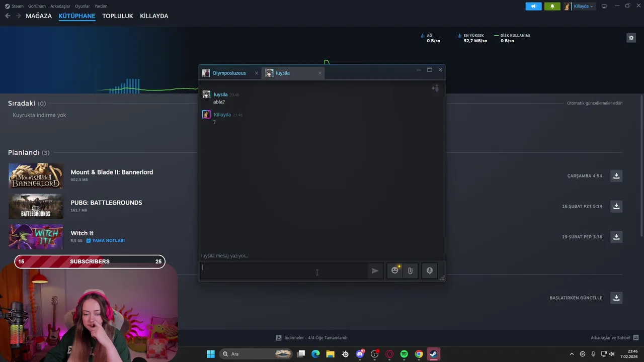The height and width of the screenshot is (362, 644).
Task: Open the Witch It game thumbnail
Action: 36,237
